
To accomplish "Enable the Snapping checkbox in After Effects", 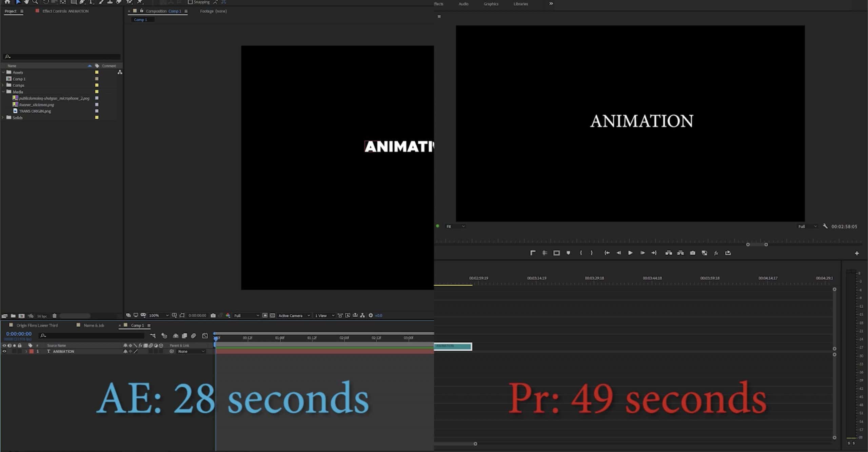I will point(190,2).
